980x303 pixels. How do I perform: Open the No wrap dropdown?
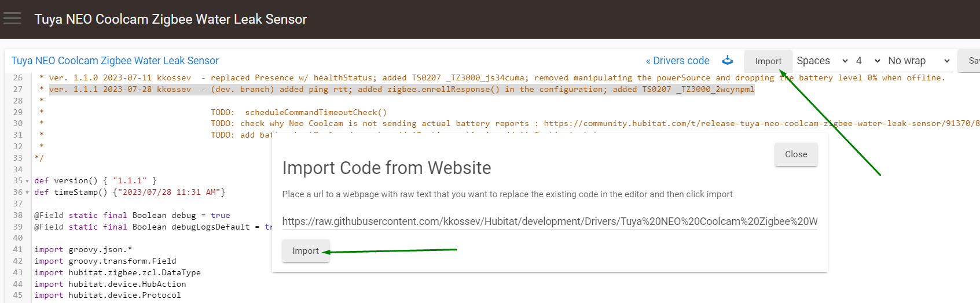(x=919, y=61)
